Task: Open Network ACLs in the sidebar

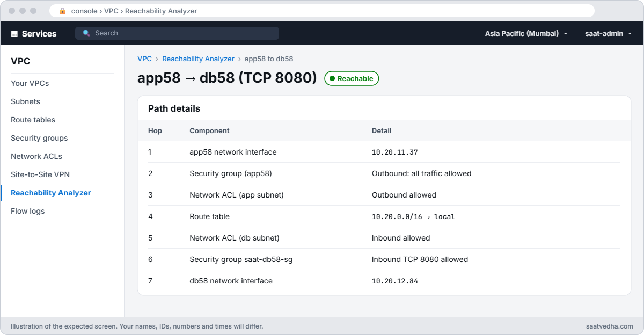Action: (x=36, y=156)
